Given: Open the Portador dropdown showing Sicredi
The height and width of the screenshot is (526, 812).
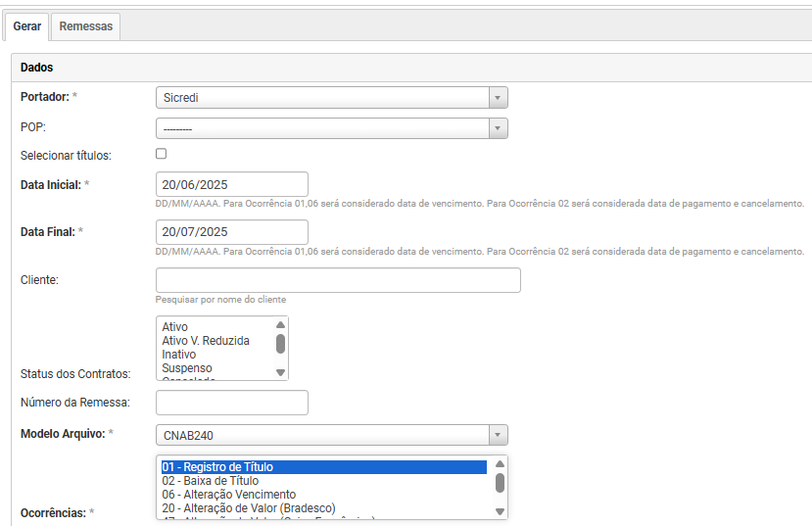Looking at the screenshot, I should [331, 98].
